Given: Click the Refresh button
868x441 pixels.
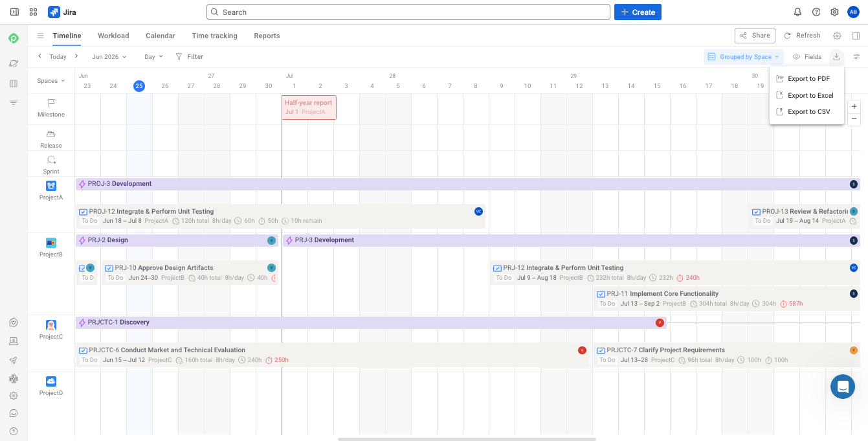Looking at the screenshot, I should pyautogui.click(x=802, y=36).
